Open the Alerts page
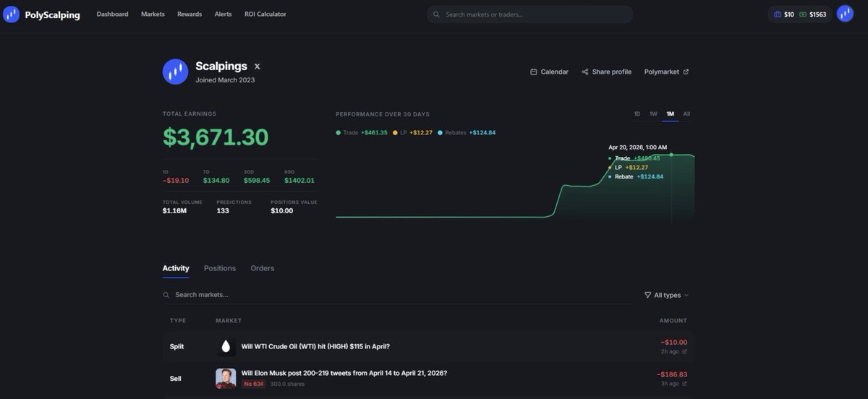Image resolution: width=868 pixels, height=399 pixels. (223, 14)
